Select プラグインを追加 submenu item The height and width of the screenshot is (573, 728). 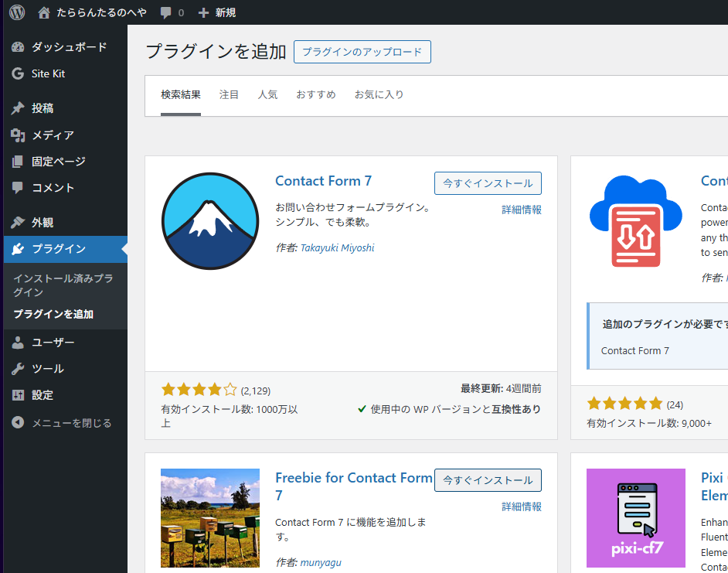pyautogui.click(x=53, y=314)
